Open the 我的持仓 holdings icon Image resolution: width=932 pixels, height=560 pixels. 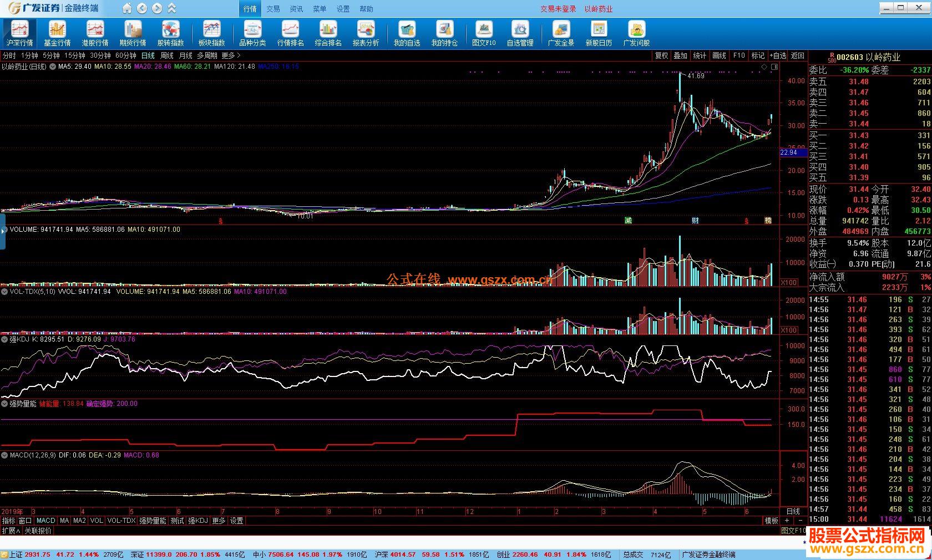click(444, 33)
